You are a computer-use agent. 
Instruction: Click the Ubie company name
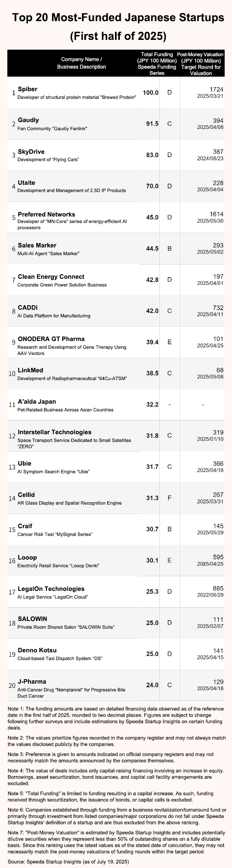(24, 464)
